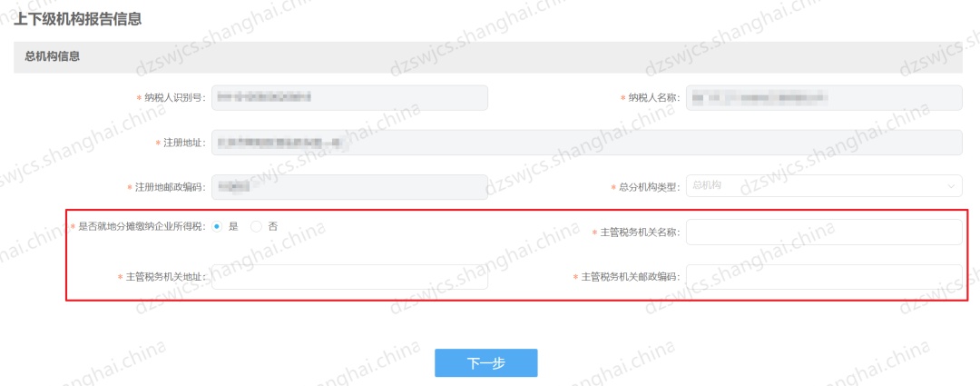980x386 pixels.
Task: Click the 上下级机构报告信息 page title
Action: coord(77,19)
